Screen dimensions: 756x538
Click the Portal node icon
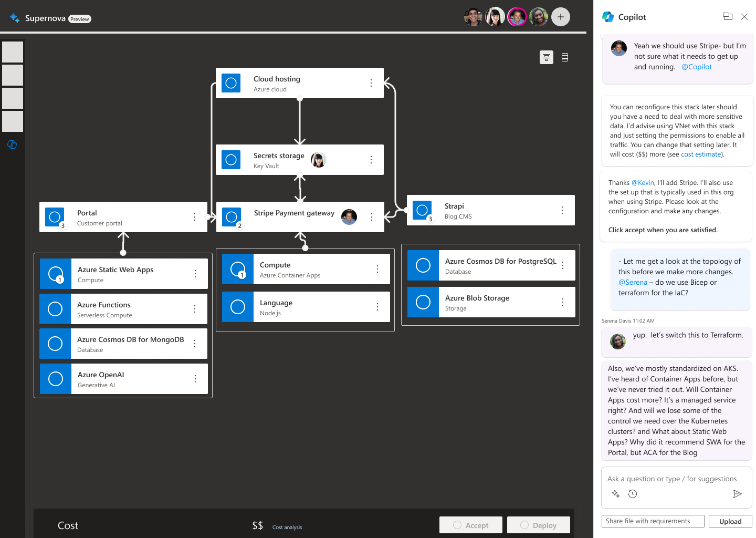(x=55, y=217)
